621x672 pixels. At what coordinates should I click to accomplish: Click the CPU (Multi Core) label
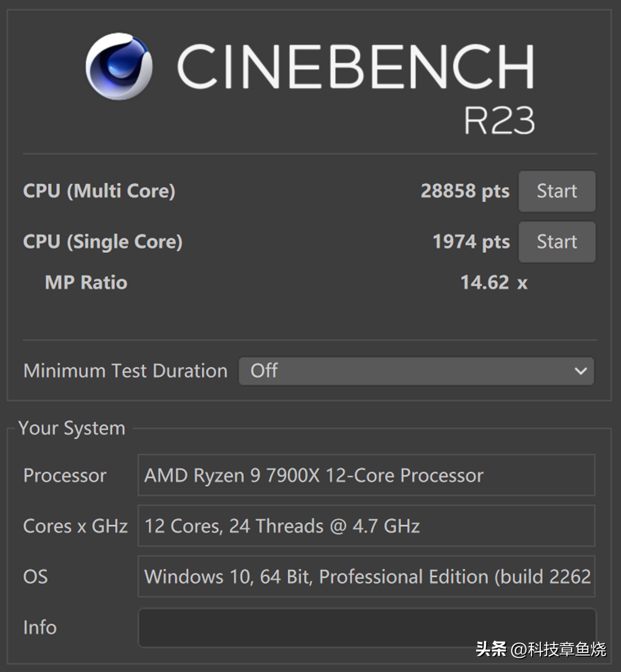coord(99,192)
